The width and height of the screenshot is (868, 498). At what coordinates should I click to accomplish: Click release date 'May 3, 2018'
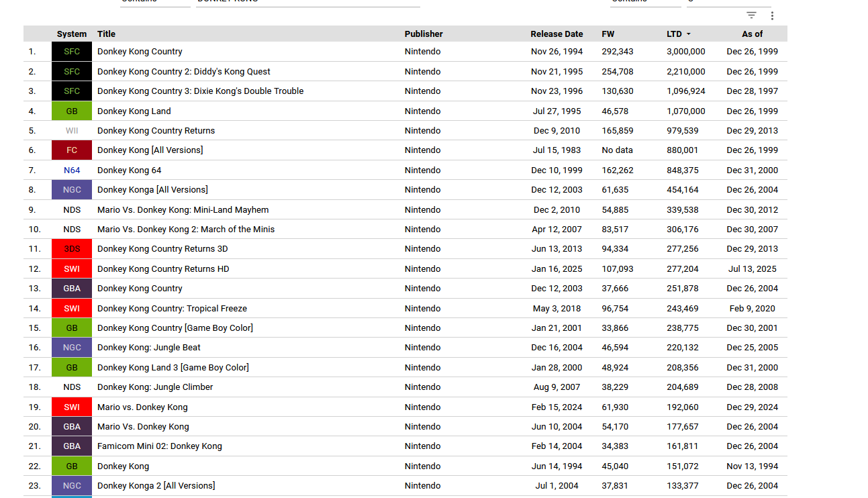[557, 309]
